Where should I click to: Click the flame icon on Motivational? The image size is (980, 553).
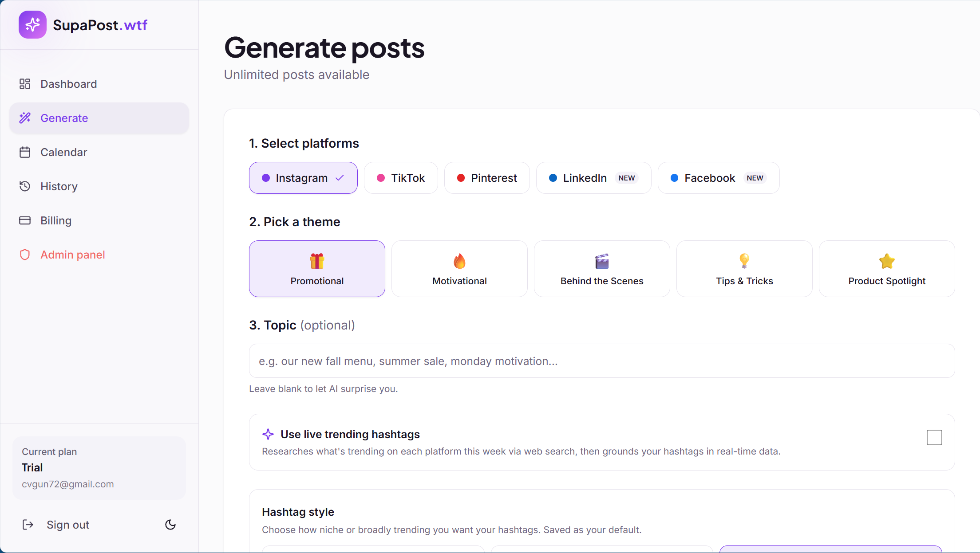pos(459,261)
